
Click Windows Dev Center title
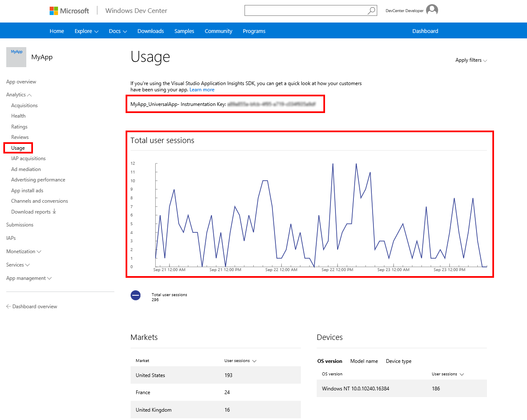click(x=136, y=11)
